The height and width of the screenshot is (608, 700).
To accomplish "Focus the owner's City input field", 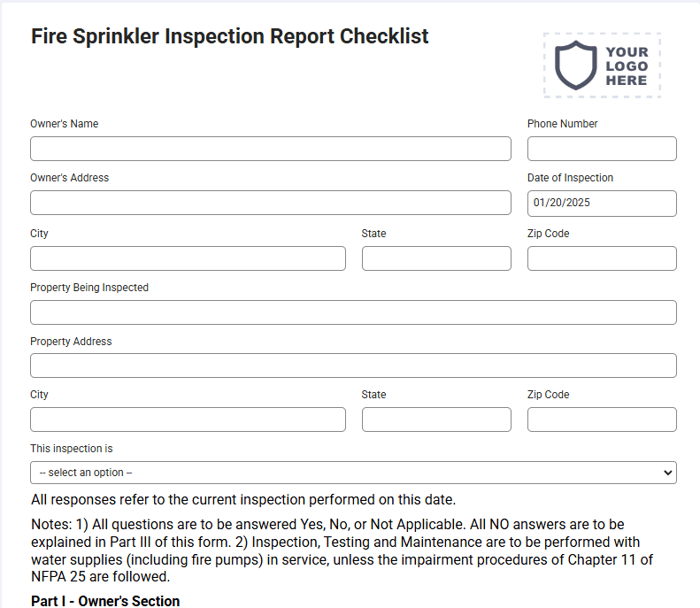I will coord(188,258).
